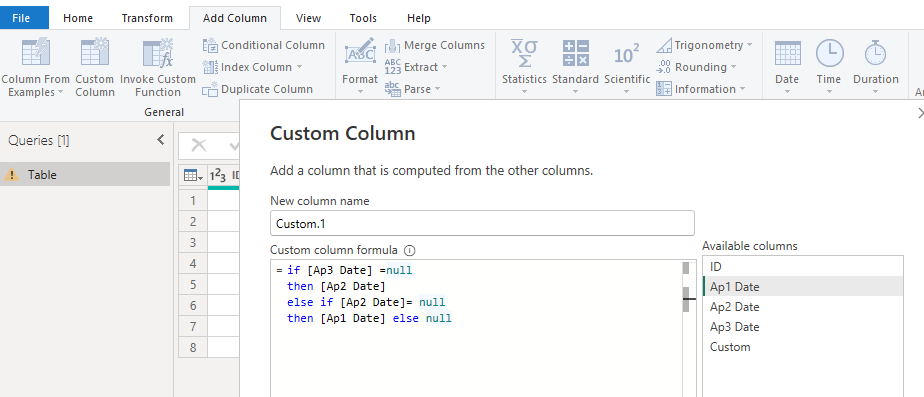The height and width of the screenshot is (397, 924).
Task: Open Rounding options
Action: tap(696, 67)
